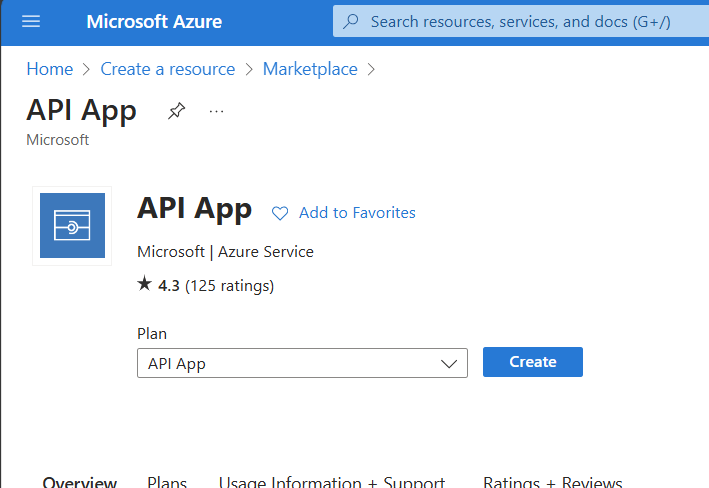Open Usage Information + Support tab
Image resolution: width=709 pixels, height=488 pixels.
coord(332,481)
